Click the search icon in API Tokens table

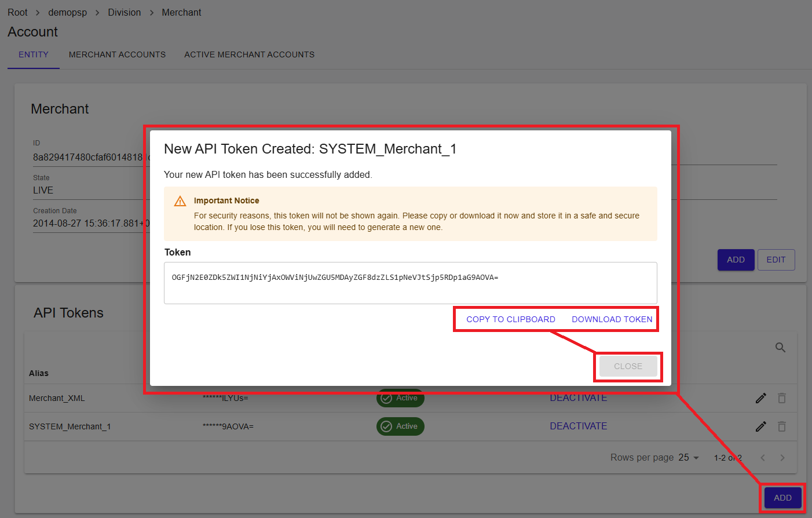click(x=780, y=348)
